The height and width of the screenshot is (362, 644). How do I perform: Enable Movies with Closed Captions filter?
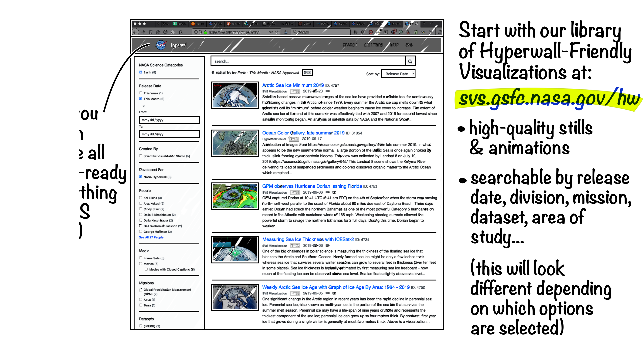pyautogui.click(x=146, y=269)
